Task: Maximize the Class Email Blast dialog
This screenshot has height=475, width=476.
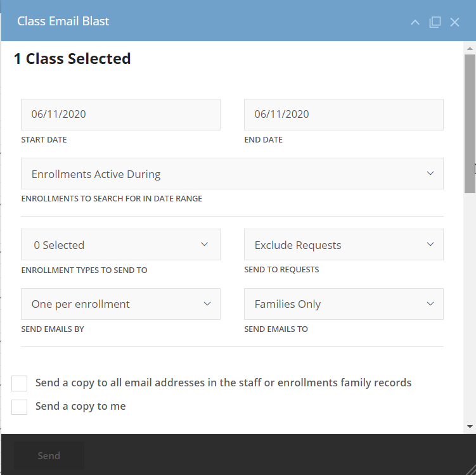Action: (435, 22)
